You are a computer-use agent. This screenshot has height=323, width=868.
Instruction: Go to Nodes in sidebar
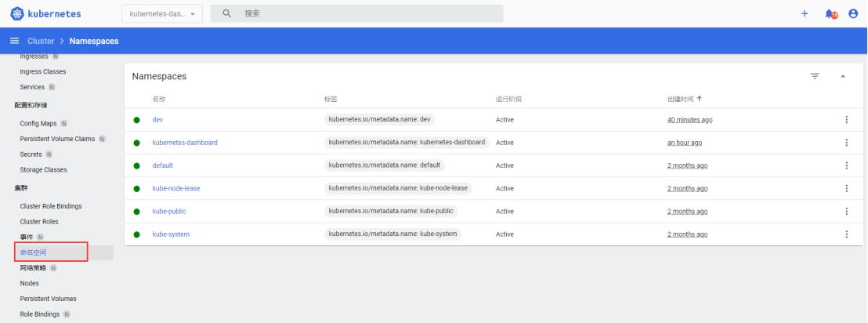pyautogui.click(x=29, y=283)
